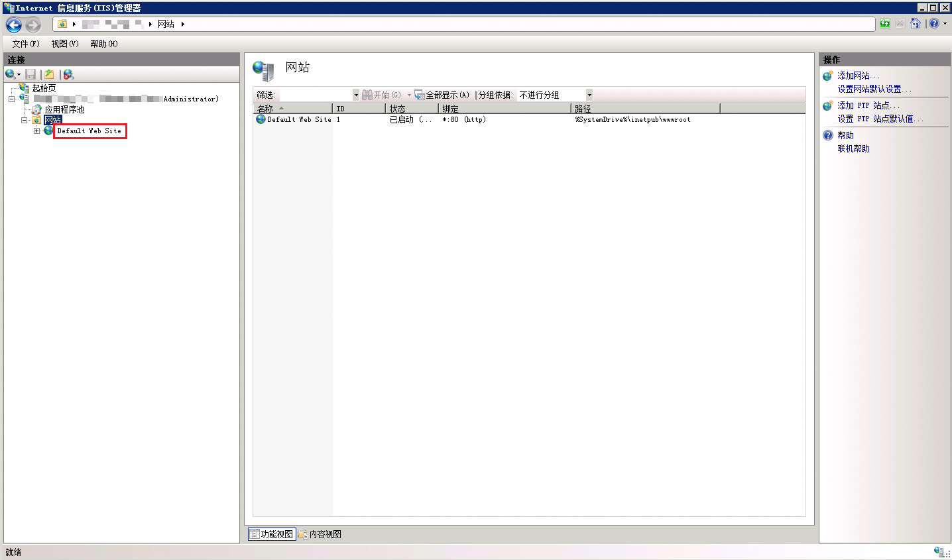
Task: Click 全部显示(A) button
Action: 442,95
